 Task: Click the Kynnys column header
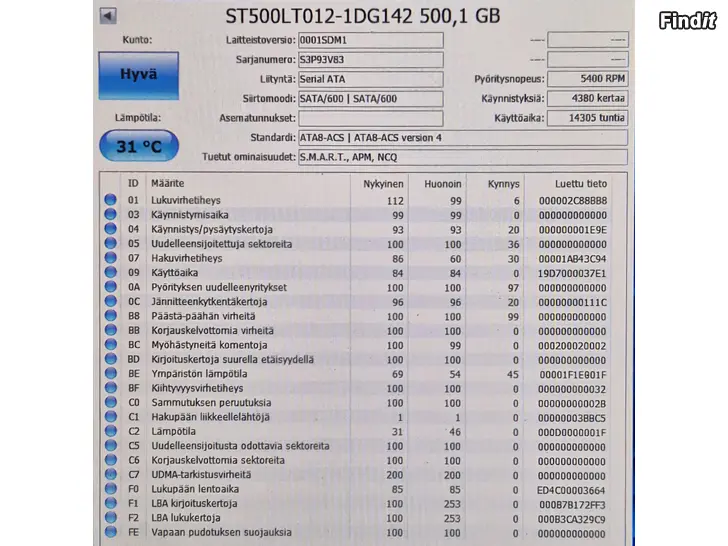503,184
